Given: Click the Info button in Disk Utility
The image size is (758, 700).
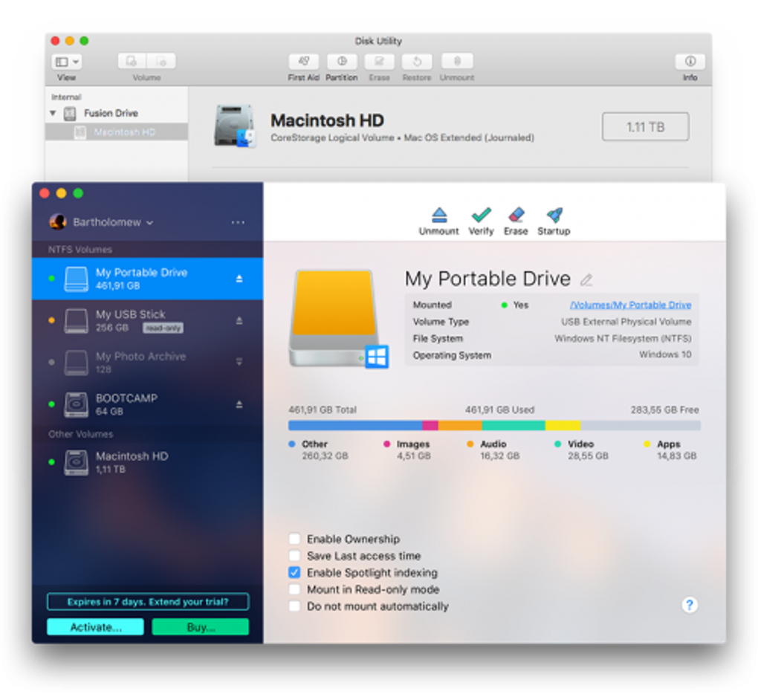Looking at the screenshot, I should 690,62.
